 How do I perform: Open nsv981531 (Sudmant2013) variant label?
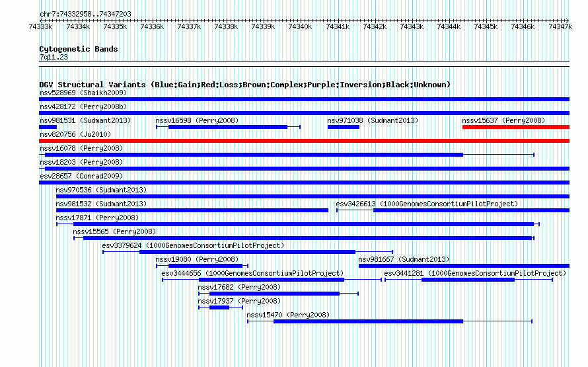85,120
